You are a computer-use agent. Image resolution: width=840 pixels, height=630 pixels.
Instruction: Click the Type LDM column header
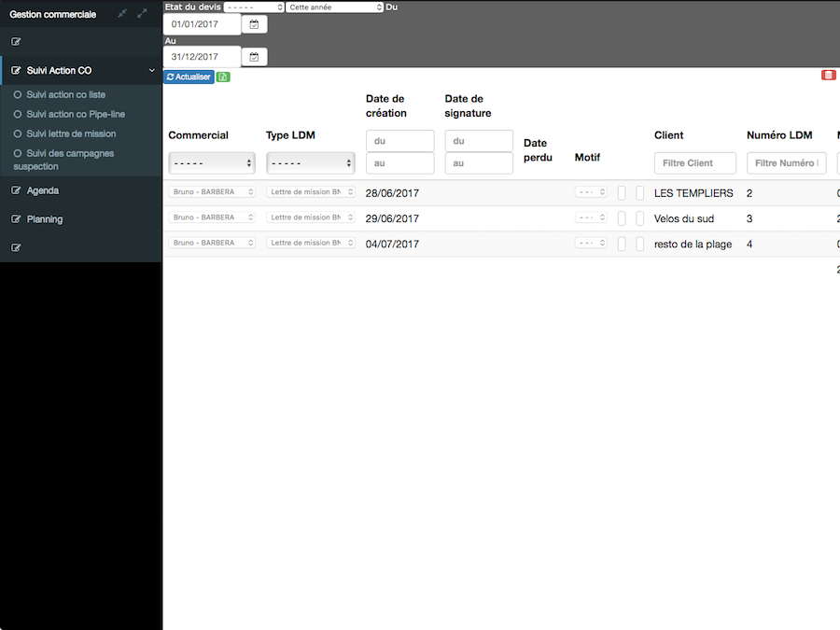tap(290, 135)
